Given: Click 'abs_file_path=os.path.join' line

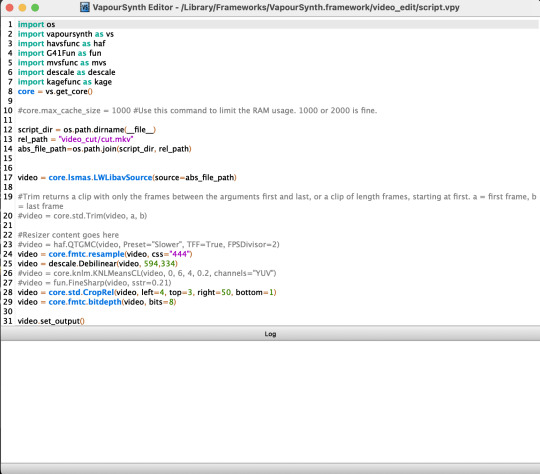Looking at the screenshot, I should pyautogui.click(x=104, y=149).
